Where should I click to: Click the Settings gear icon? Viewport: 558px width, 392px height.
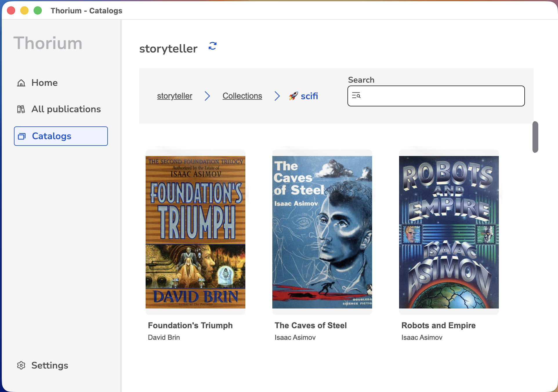tap(21, 365)
